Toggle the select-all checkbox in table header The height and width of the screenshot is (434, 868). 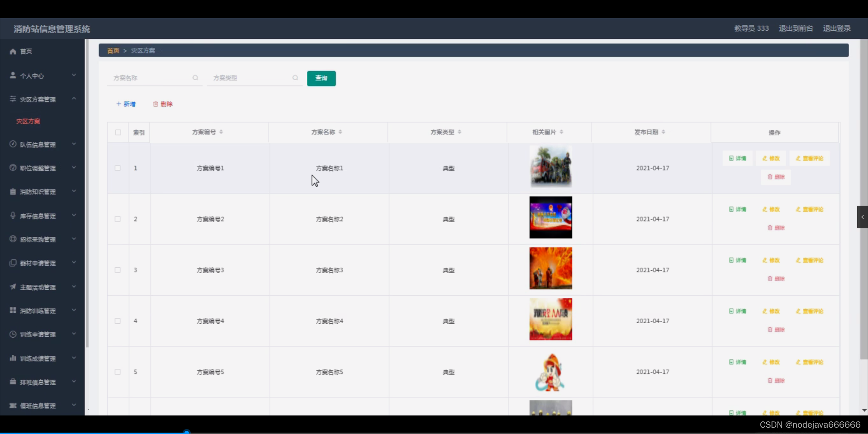click(118, 132)
